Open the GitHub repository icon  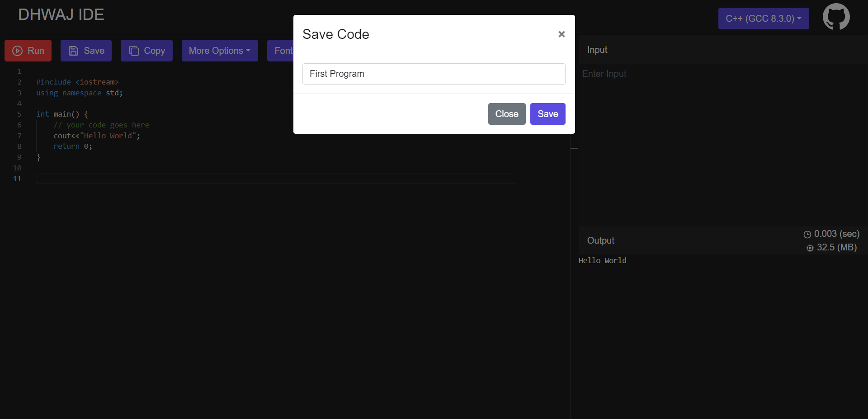(x=836, y=17)
